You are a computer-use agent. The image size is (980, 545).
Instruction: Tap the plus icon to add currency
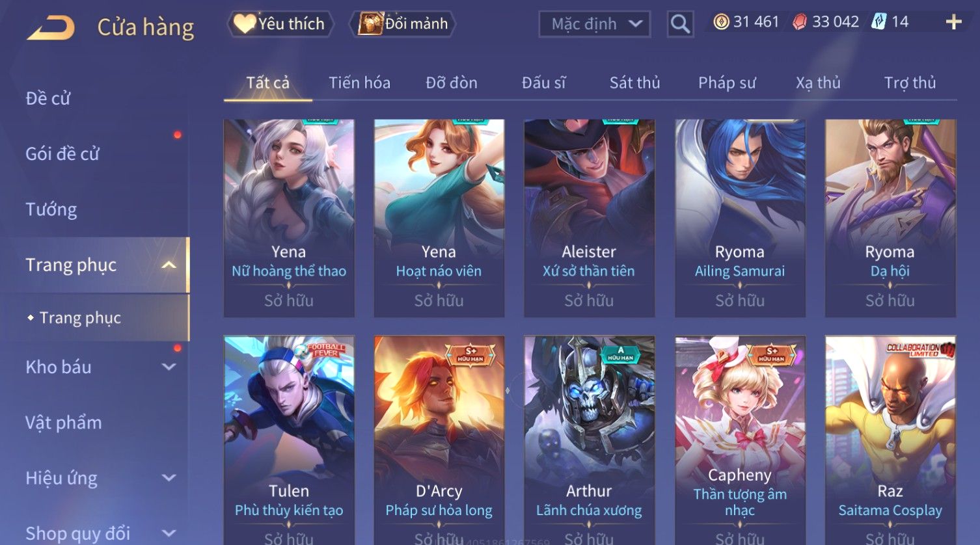click(953, 22)
